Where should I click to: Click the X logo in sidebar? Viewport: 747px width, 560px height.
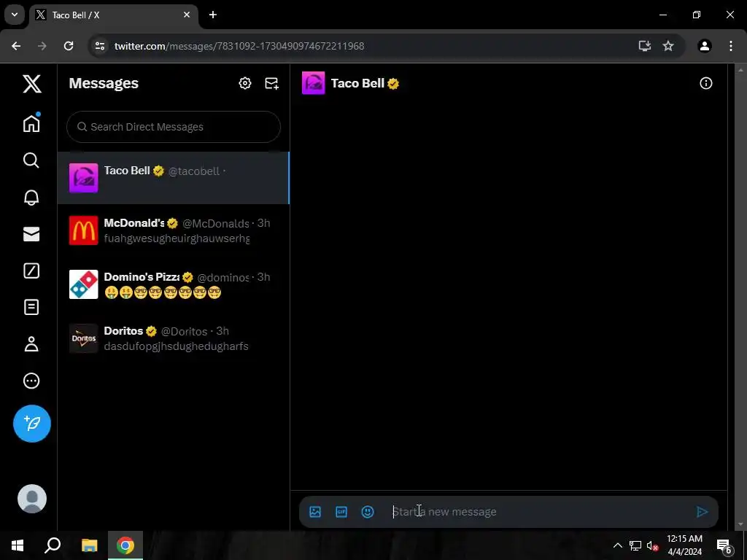coord(32,85)
